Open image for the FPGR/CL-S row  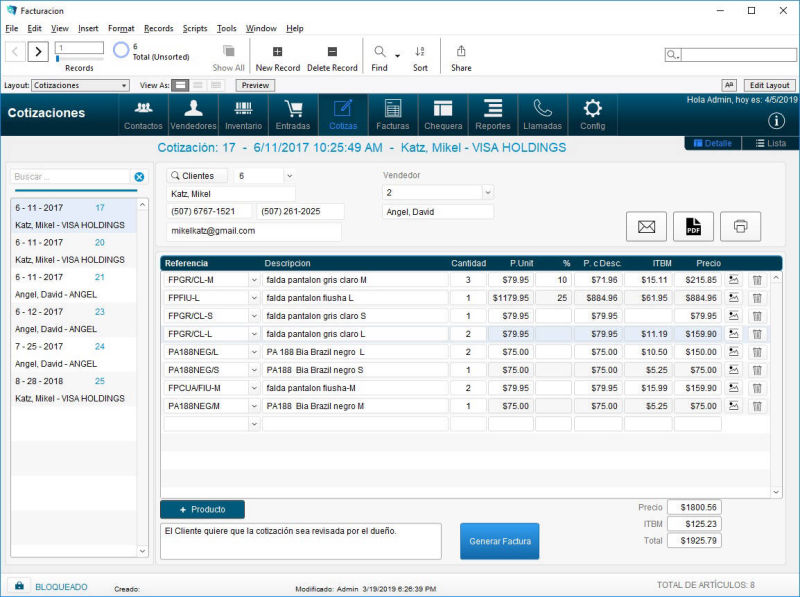734,316
